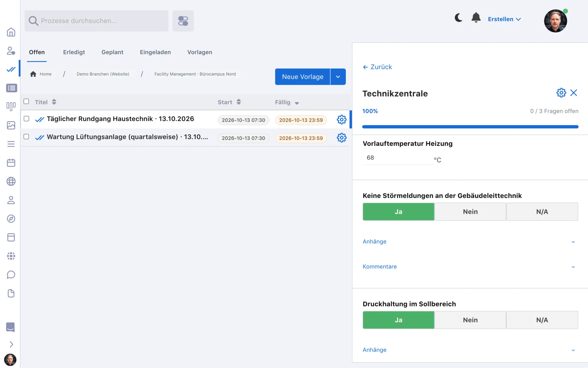Open the profile avatar at top right
The height and width of the screenshot is (368, 588).
point(555,21)
